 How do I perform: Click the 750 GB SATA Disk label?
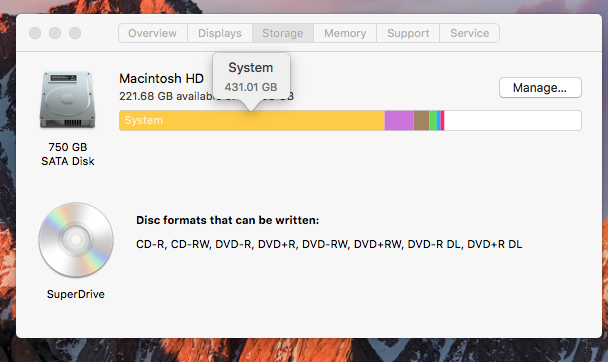coord(68,154)
